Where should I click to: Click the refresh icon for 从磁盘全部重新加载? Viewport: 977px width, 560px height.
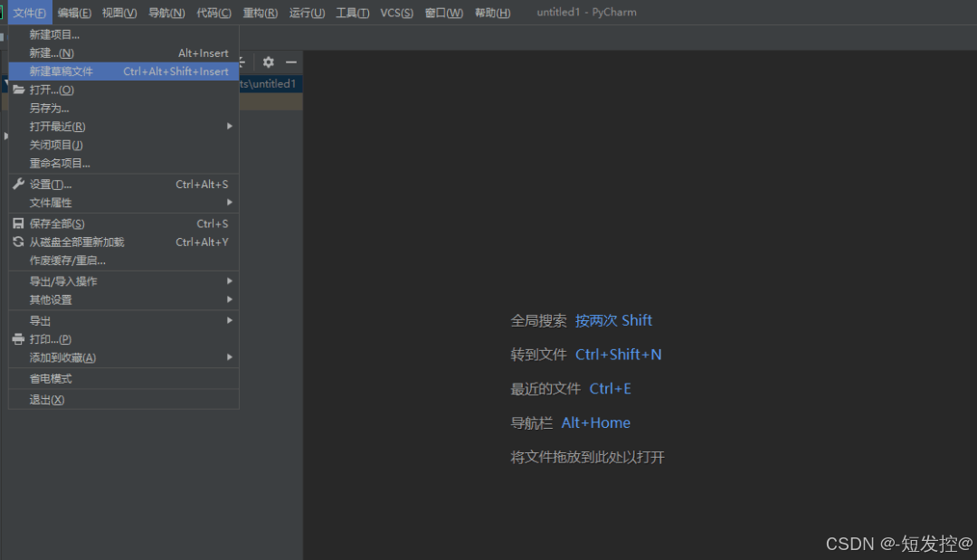pos(17,242)
